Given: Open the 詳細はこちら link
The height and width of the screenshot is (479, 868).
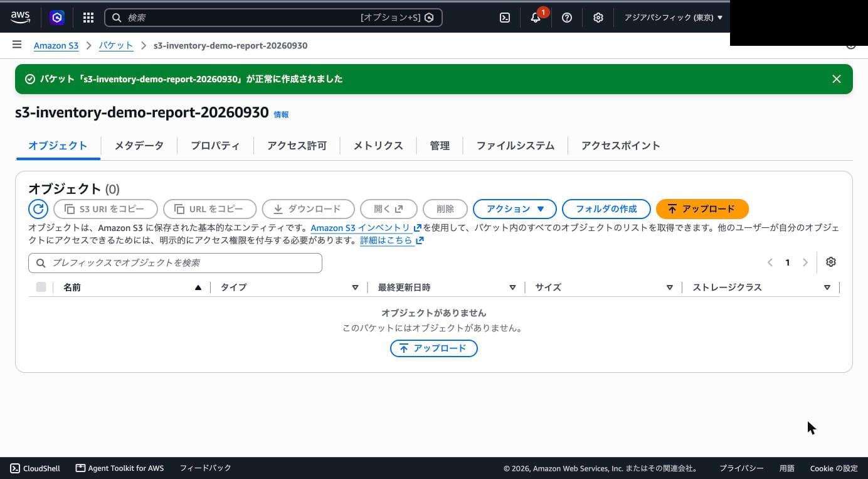Looking at the screenshot, I should 392,240.
